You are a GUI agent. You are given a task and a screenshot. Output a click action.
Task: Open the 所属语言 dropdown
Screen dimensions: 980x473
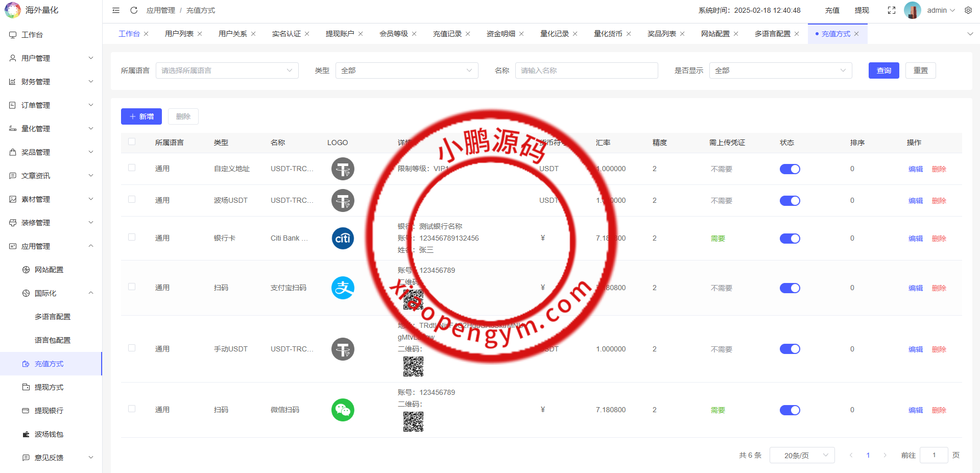click(227, 70)
